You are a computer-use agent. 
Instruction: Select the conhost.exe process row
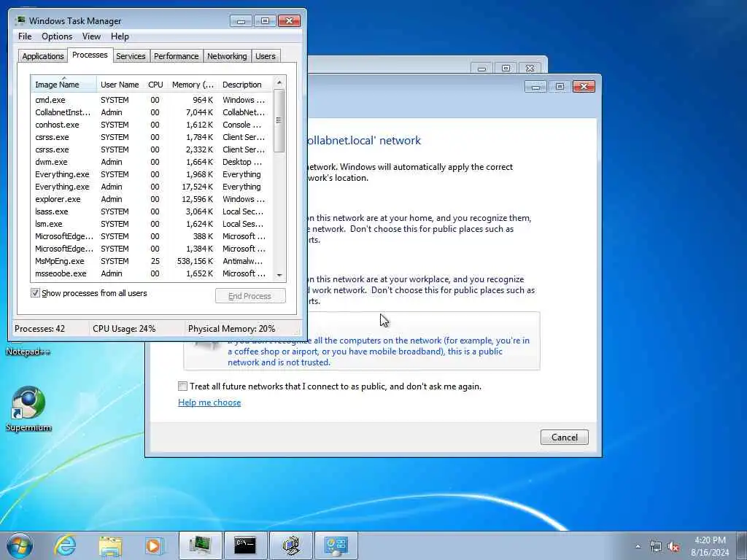(x=152, y=125)
